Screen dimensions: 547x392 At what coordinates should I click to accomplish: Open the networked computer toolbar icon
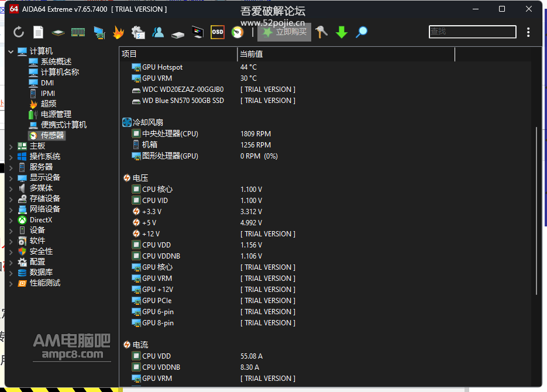(99, 32)
